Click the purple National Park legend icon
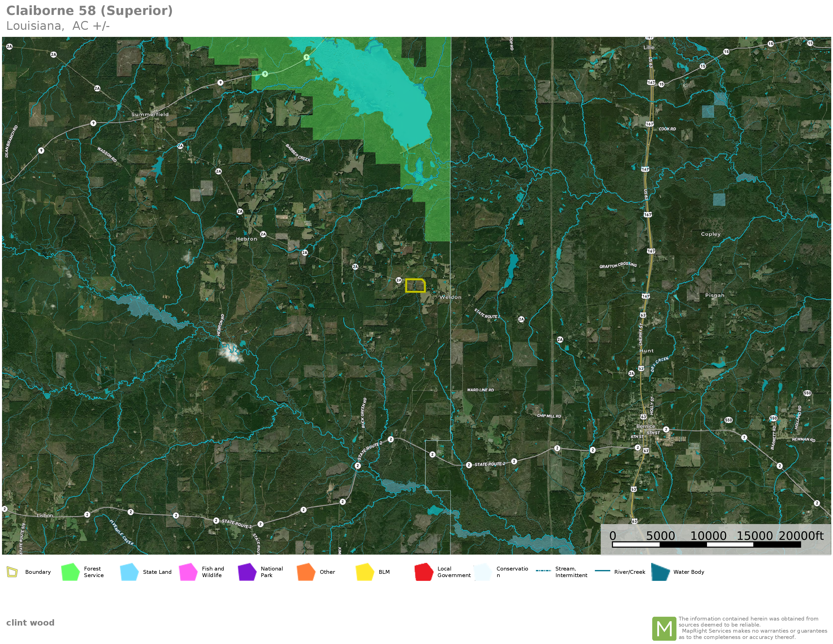Screen dimensions: 833x644 click(247, 572)
